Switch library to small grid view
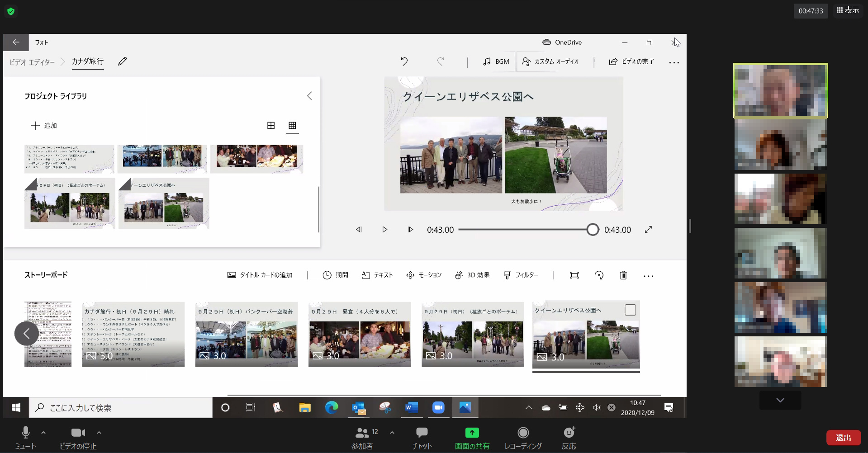This screenshot has height=453, width=868. click(292, 125)
